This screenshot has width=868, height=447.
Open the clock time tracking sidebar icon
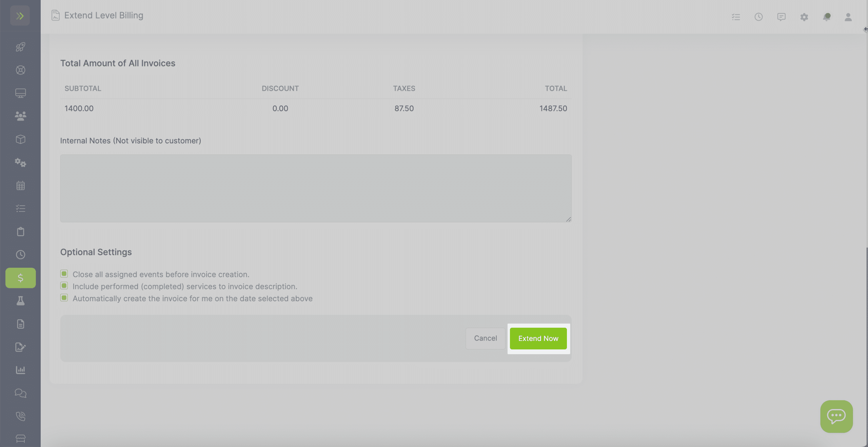click(20, 255)
